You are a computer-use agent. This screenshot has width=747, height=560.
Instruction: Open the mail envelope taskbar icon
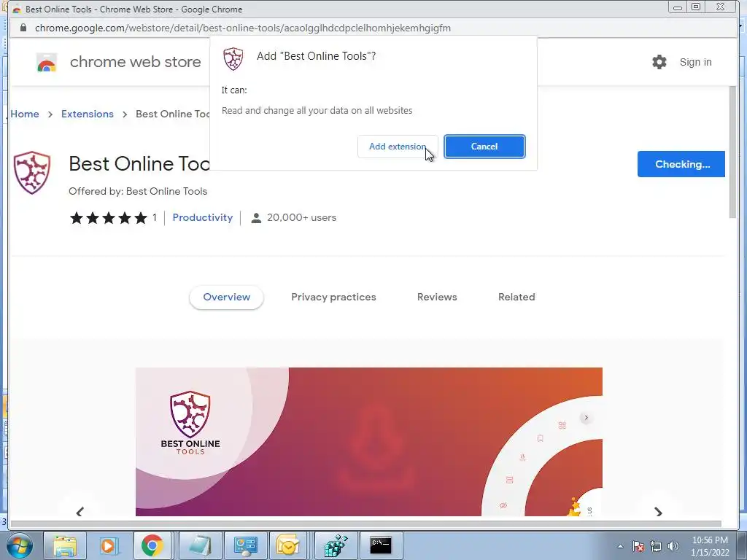coord(287,545)
